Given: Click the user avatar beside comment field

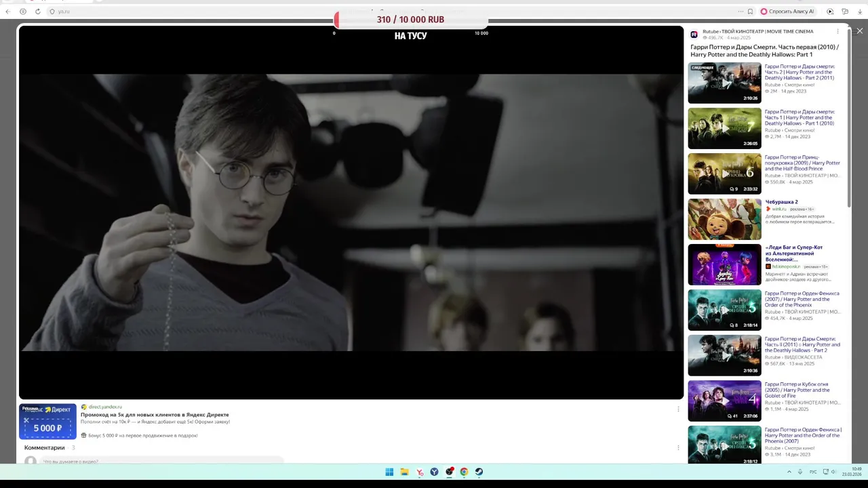Looking at the screenshot, I should 30,462.
